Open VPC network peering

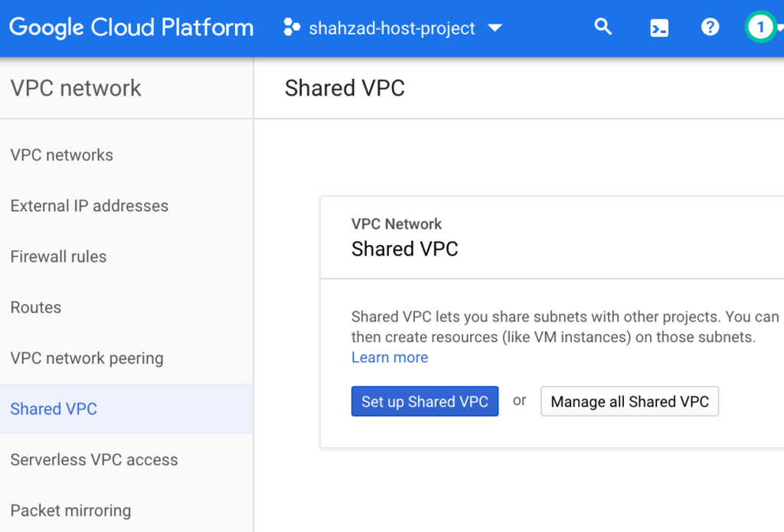click(x=126, y=358)
